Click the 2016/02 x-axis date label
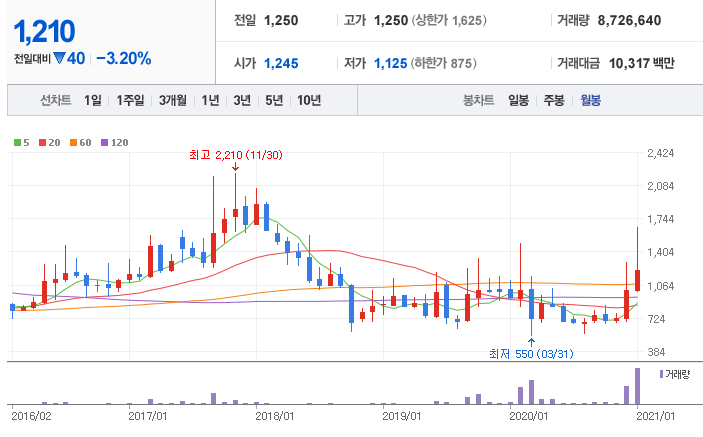Screen dimensions: 703x437 coord(31,416)
